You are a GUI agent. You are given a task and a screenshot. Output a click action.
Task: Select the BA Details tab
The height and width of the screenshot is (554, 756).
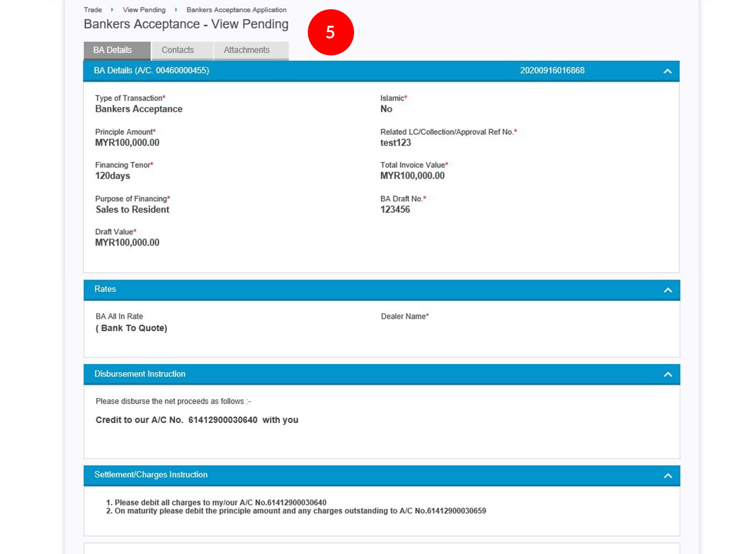113,50
